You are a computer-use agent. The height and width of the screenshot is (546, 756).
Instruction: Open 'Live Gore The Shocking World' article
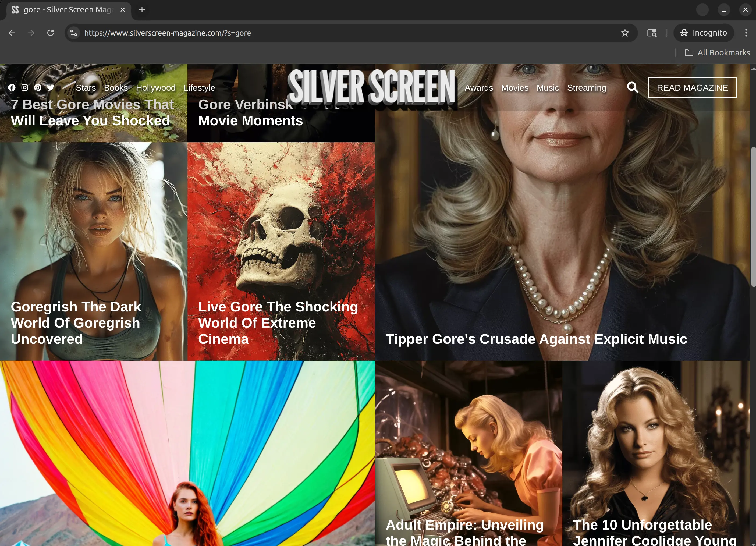point(278,323)
